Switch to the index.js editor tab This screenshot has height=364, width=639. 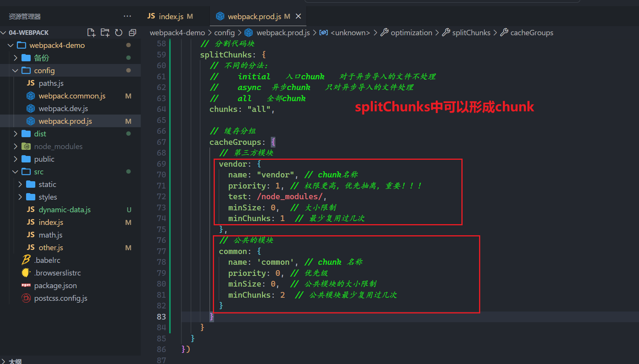tap(170, 16)
